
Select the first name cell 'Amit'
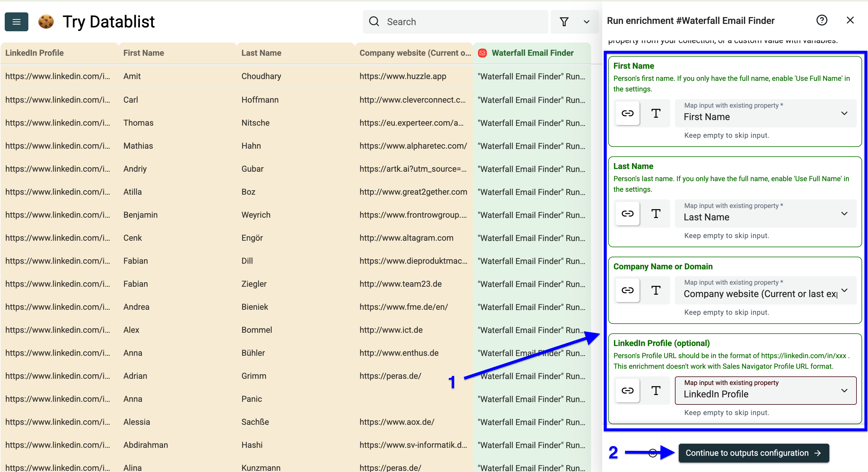177,76
